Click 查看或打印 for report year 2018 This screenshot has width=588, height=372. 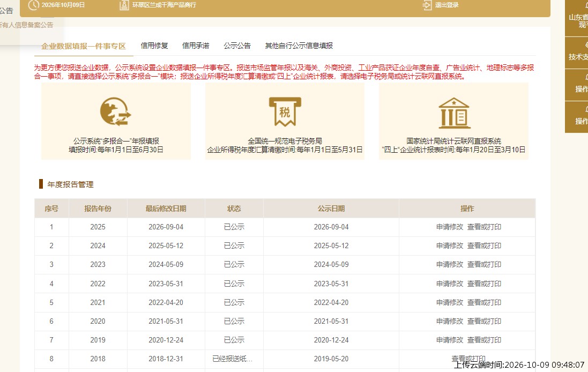[x=468, y=359]
